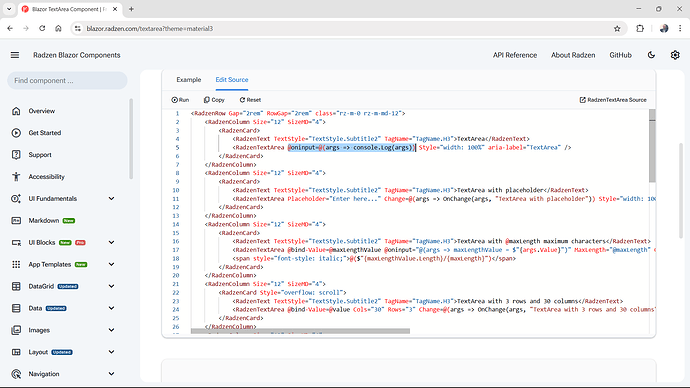
Task: Toggle dark mode moon icon
Action: point(651,55)
